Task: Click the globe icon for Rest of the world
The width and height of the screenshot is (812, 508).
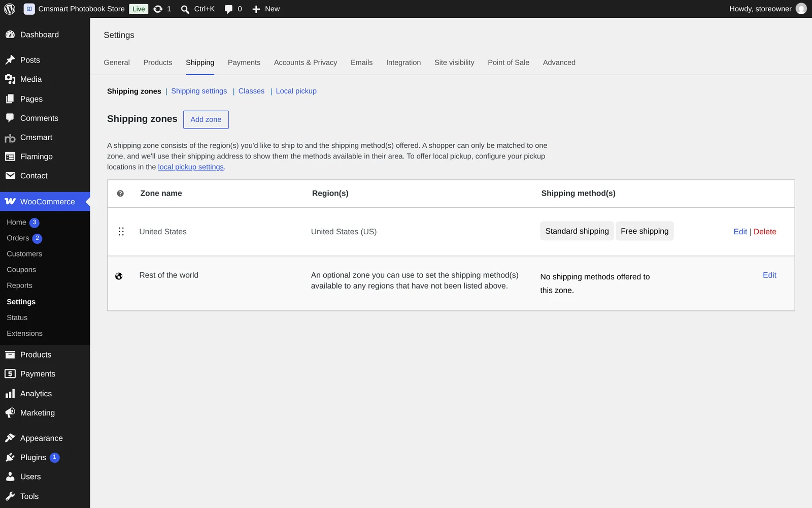Action: (119, 276)
